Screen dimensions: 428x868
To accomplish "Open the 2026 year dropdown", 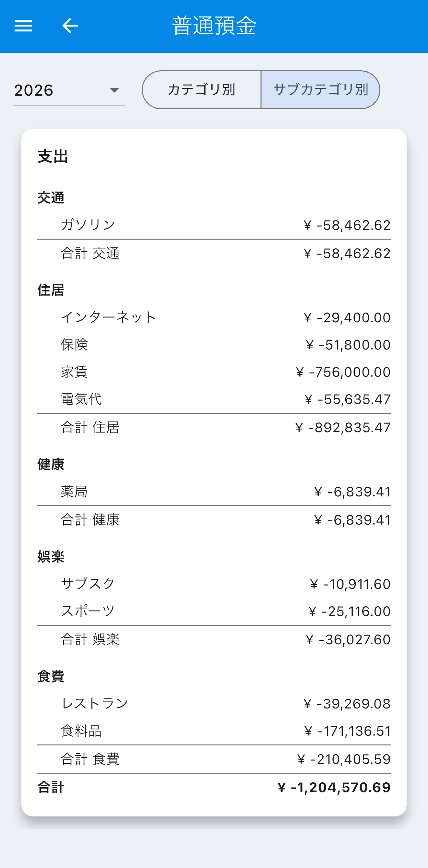I will point(70,90).
